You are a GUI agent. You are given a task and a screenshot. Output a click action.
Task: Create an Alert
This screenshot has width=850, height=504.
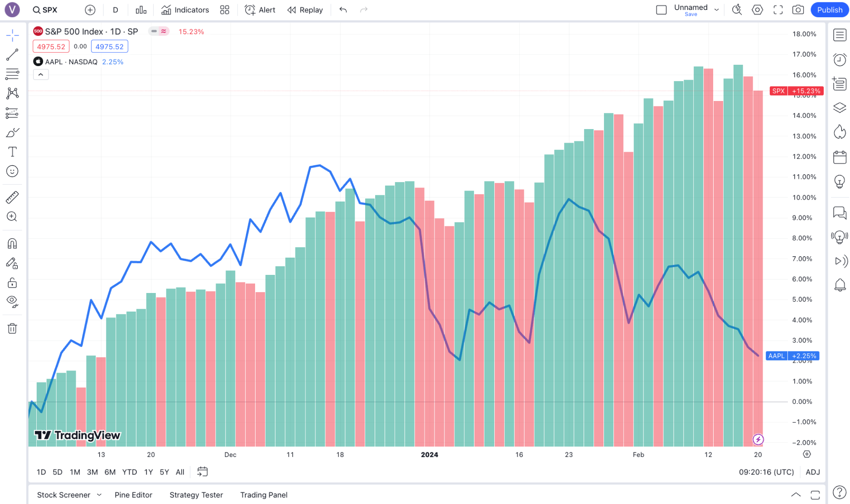click(x=260, y=10)
